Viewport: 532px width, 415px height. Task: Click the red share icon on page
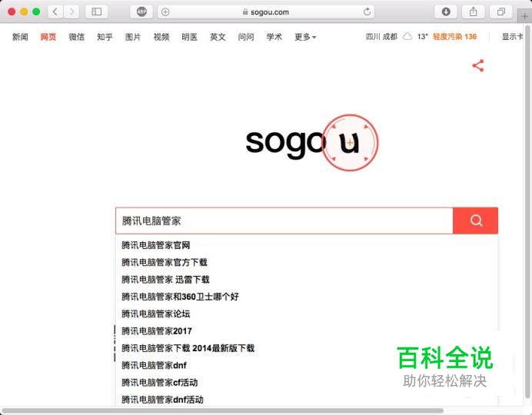478,65
